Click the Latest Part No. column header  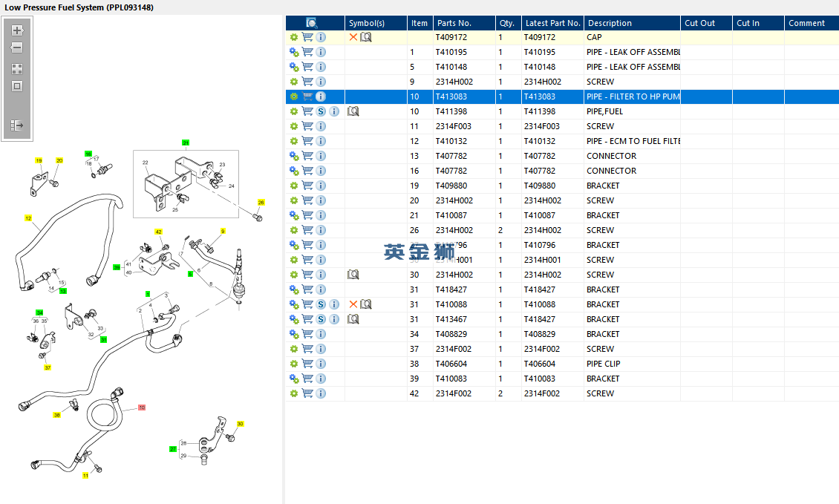tap(551, 23)
